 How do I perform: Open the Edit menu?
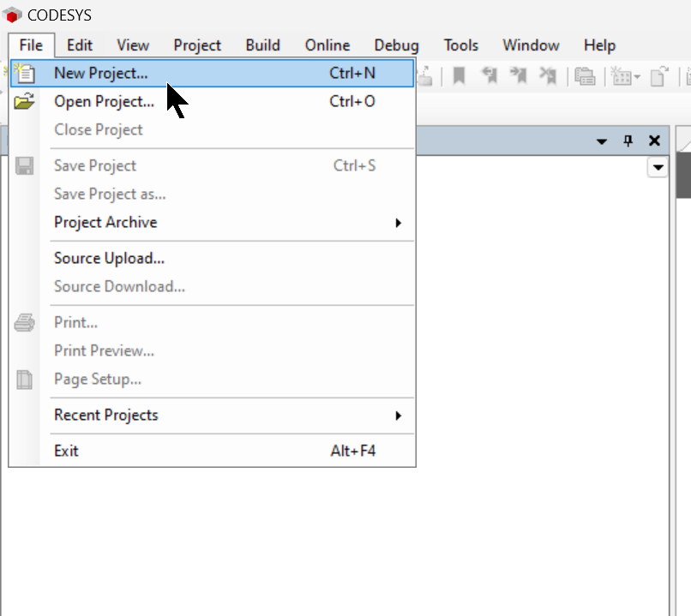pos(80,45)
